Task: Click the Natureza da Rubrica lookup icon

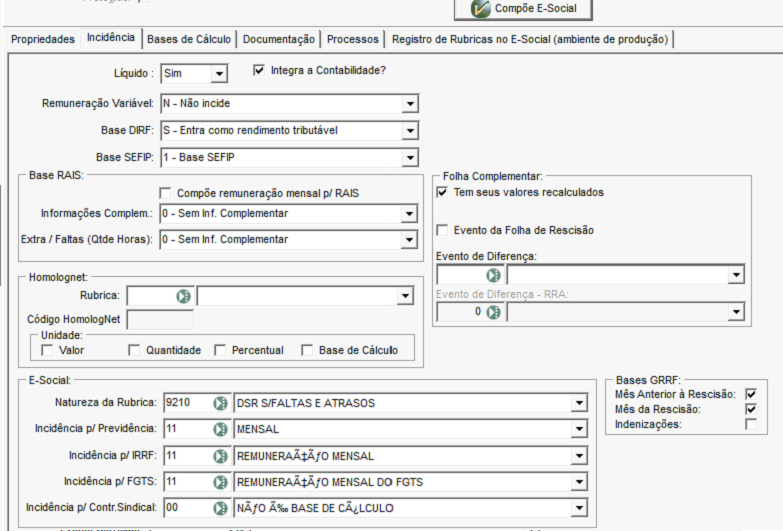Action: coord(220,403)
